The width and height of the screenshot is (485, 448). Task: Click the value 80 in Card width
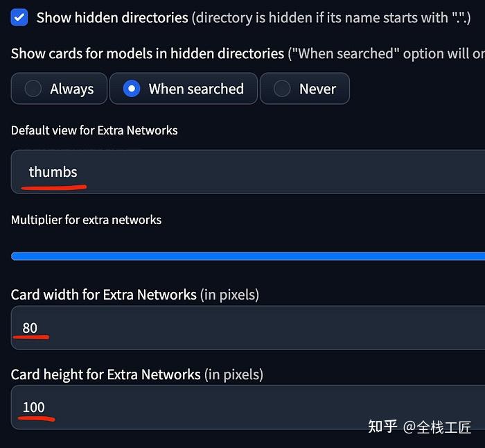pyautogui.click(x=30, y=328)
